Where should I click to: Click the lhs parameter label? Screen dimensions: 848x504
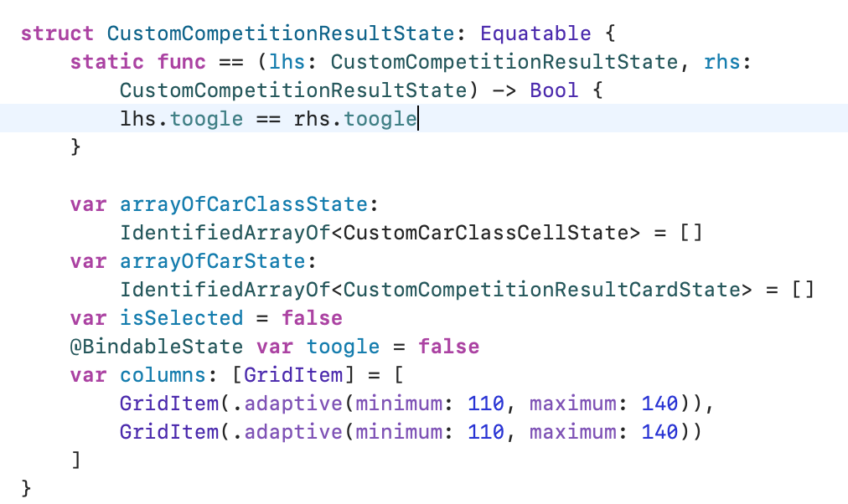tap(287, 62)
